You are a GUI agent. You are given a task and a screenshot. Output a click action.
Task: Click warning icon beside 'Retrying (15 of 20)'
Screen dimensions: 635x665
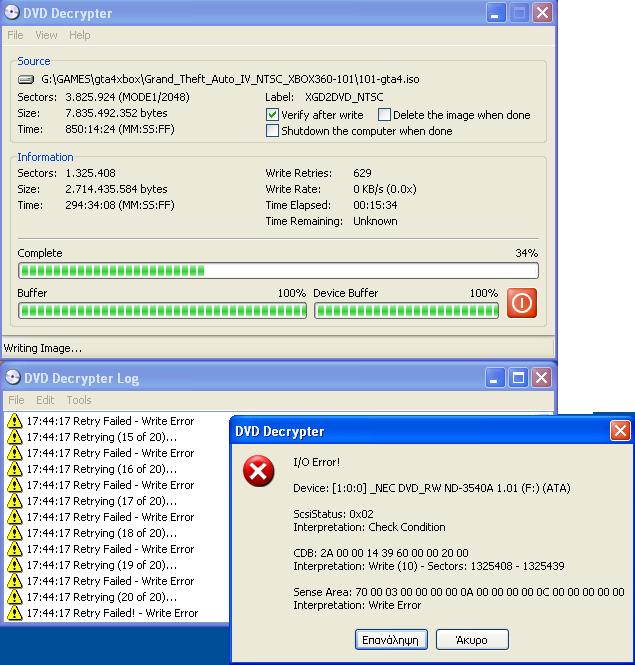tap(14, 437)
